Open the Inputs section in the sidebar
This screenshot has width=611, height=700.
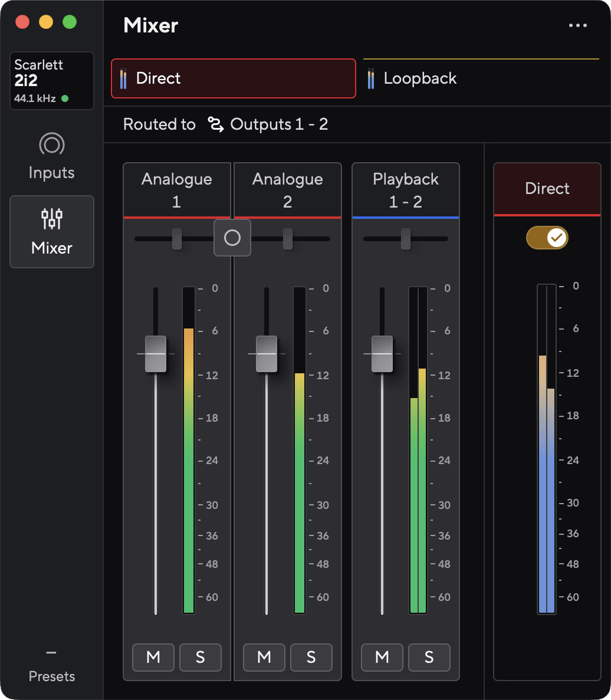pyautogui.click(x=52, y=156)
